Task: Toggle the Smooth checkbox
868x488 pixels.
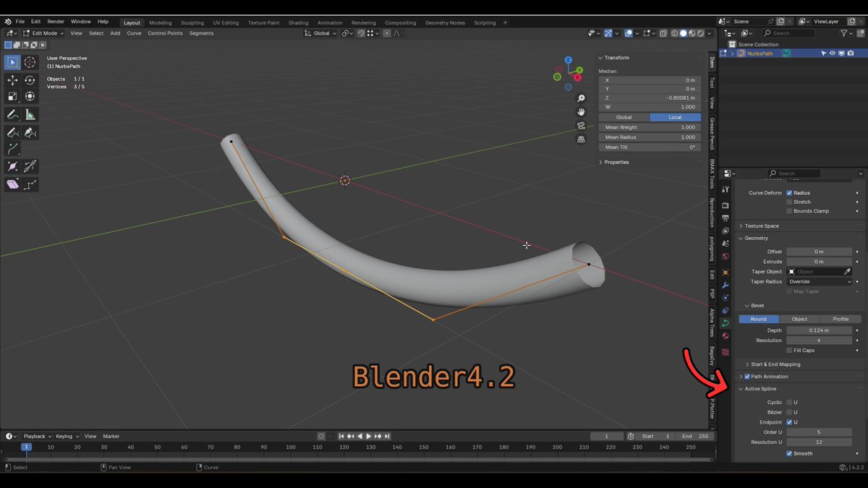Action: (789, 453)
